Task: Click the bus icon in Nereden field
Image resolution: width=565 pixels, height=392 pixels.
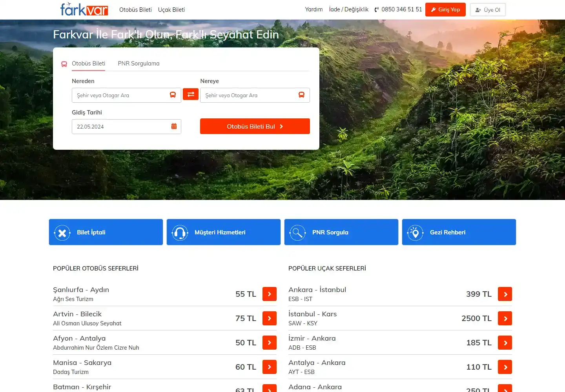Action: point(173,95)
